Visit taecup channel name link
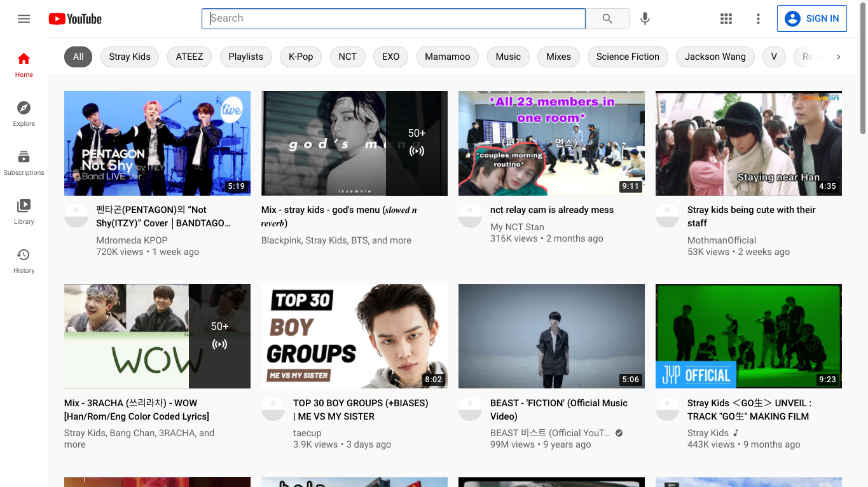 tap(307, 433)
